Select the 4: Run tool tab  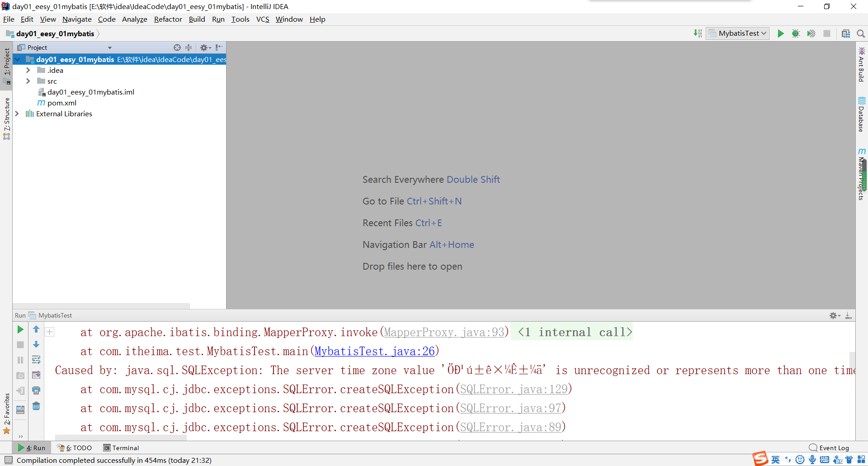click(x=32, y=448)
